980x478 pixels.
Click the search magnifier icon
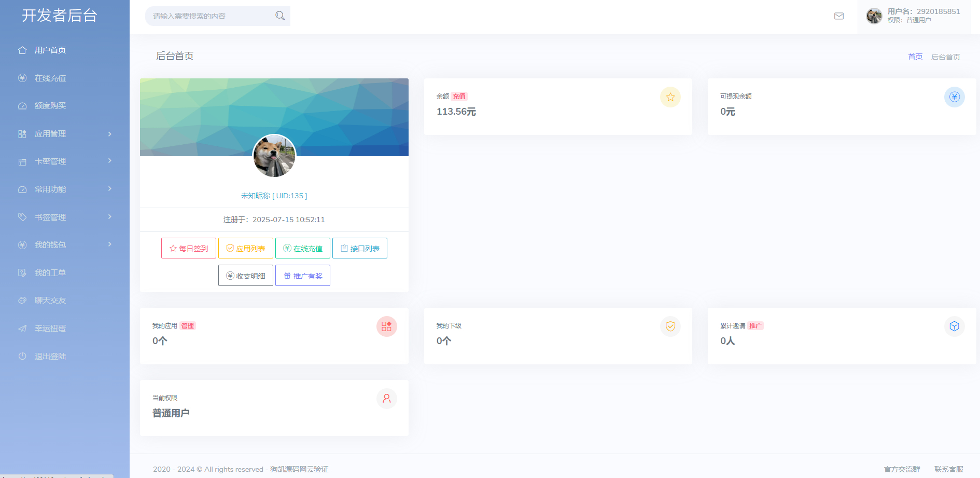pyautogui.click(x=280, y=16)
